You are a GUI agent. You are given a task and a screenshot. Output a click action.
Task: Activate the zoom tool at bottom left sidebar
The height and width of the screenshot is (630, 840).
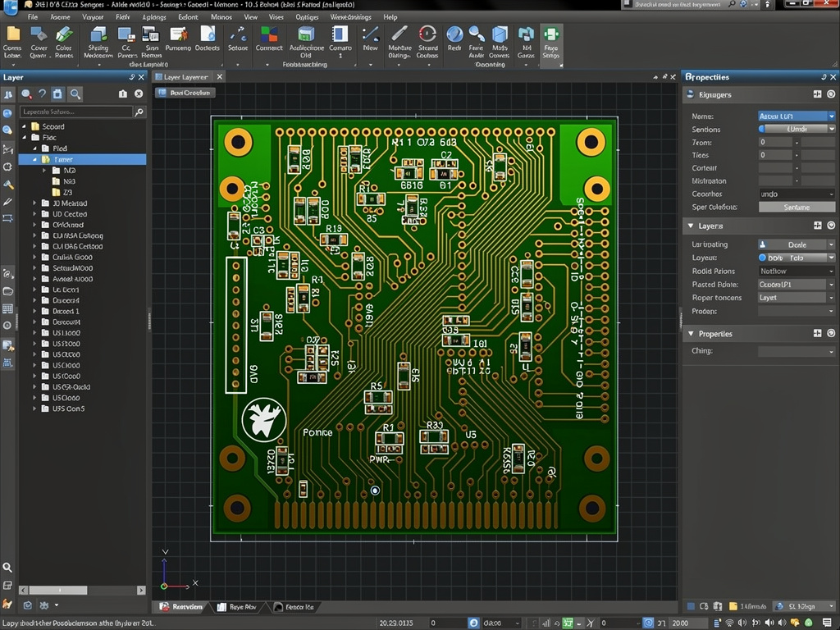8,567
